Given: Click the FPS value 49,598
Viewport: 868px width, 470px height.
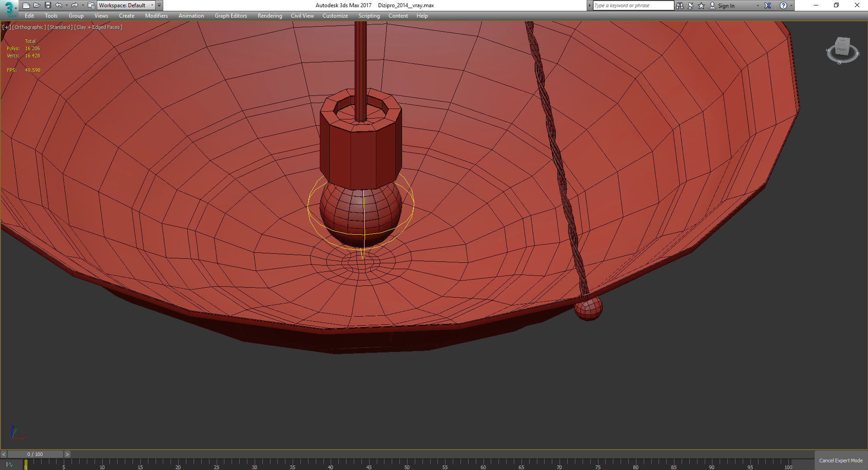Looking at the screenshot, I should 33,70.
